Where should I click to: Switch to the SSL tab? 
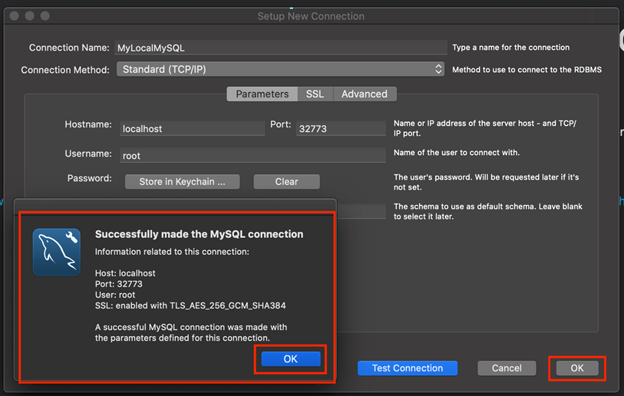click(315, 94)
